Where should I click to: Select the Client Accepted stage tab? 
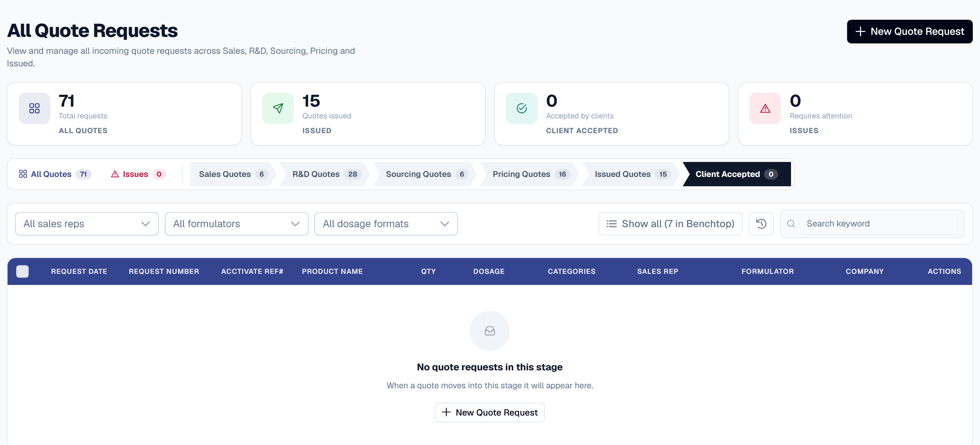(x=736, y=174)
